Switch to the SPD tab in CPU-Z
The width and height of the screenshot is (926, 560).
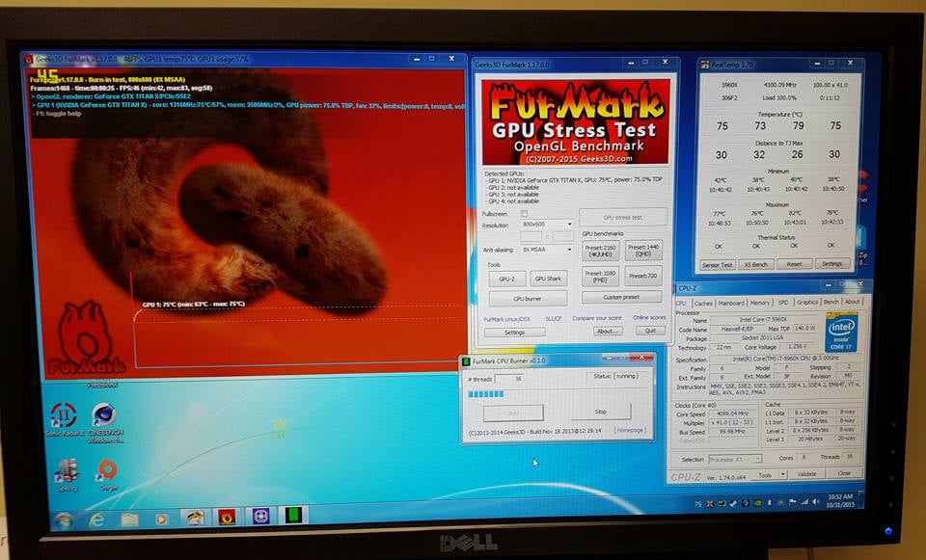point(783,302)
